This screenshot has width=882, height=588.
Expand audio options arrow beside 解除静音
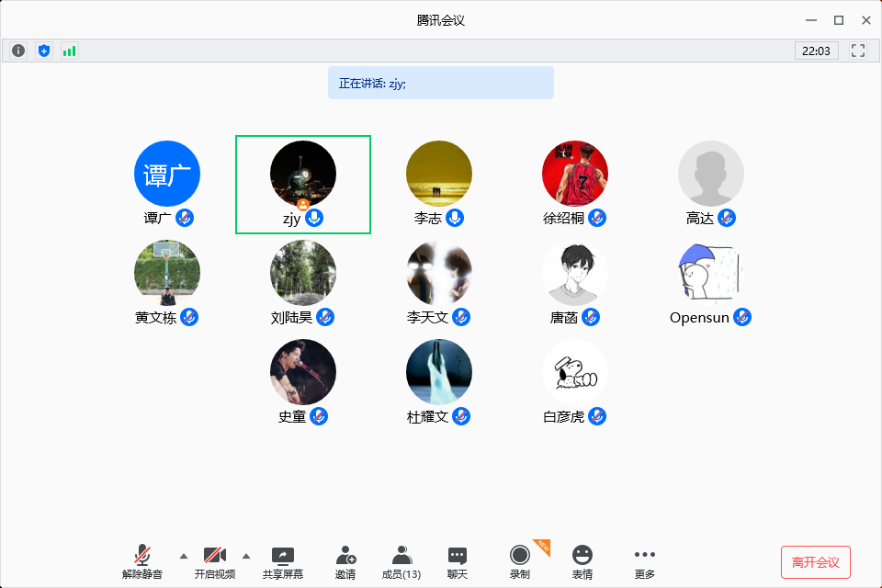tap(183, 556)
